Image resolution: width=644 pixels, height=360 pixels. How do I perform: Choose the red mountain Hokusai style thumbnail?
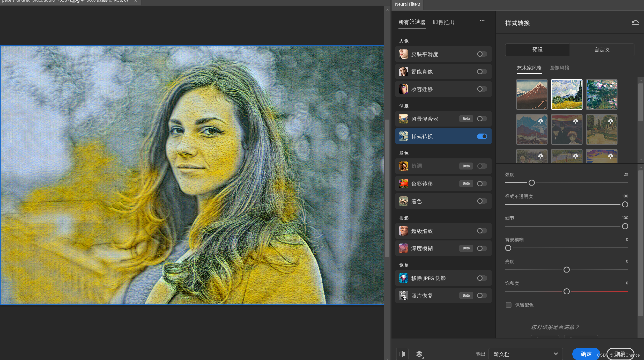532,94
